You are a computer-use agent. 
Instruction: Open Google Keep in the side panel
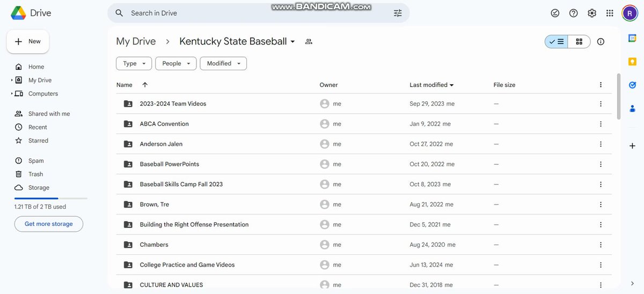pyautogui.click(x=632, y=62)
